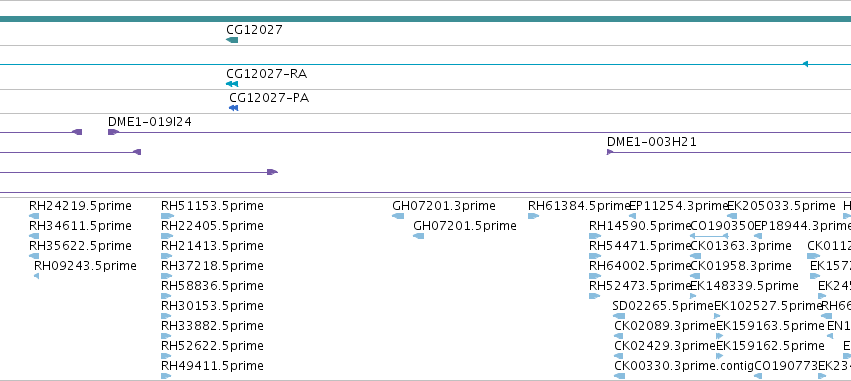The width and height of the screenshot is (851, 381).
Task: Click the CG12027 gene glyph arrow
Action: [x=232, y=40]
